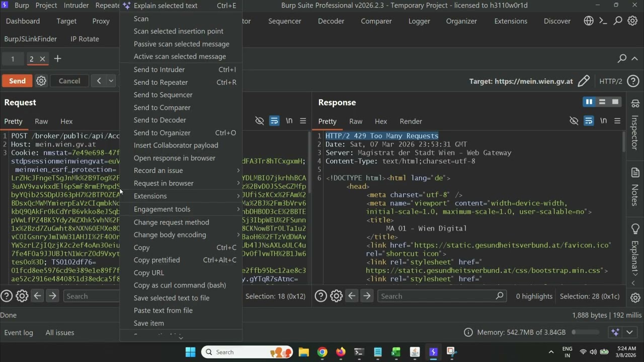Open the Burp globe browser icon
Image resolution: width=644 pixels, height=362 pixels.
pyautogui.click(x=589, y=21)
